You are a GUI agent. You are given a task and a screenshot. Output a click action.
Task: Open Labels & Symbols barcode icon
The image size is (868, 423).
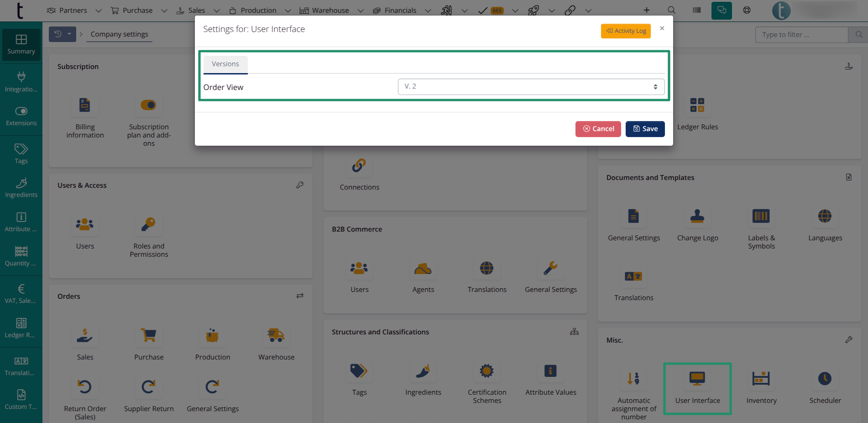(x=761, y=217)
